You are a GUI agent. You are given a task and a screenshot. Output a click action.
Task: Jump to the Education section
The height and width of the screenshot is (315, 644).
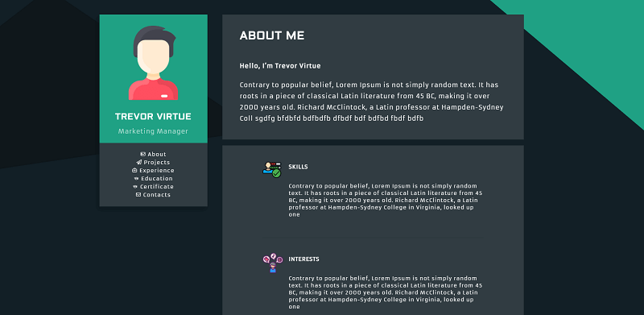coord(157,179)
